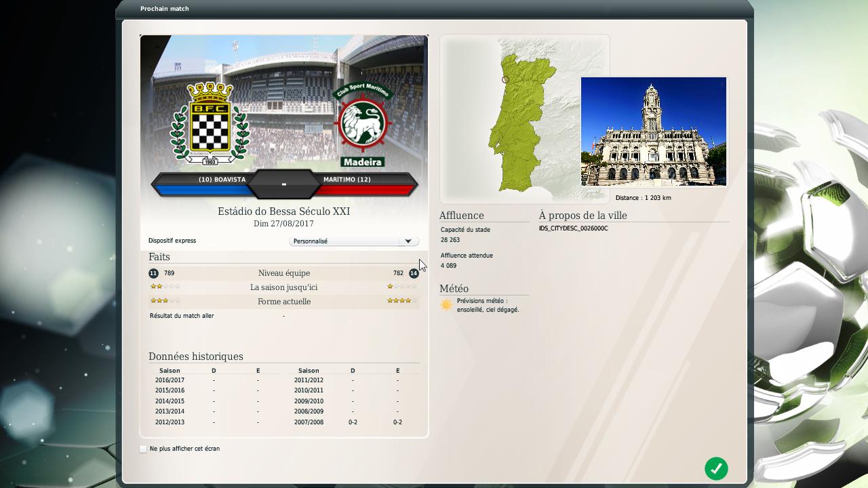Click match date 'Dim 27/08/2017'
Viewport: 868px width, 488px height.
coord(283,224)
